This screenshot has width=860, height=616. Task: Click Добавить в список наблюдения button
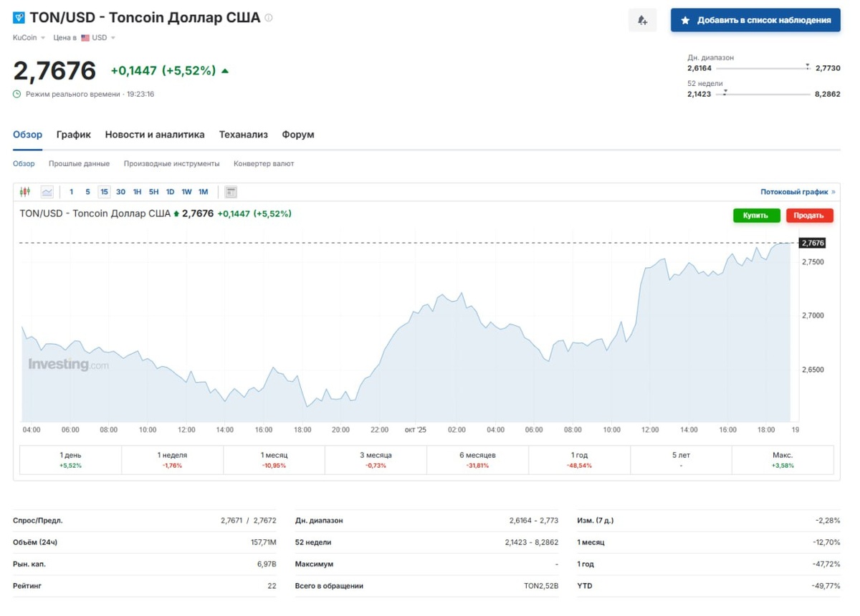(x=755, y=21)
